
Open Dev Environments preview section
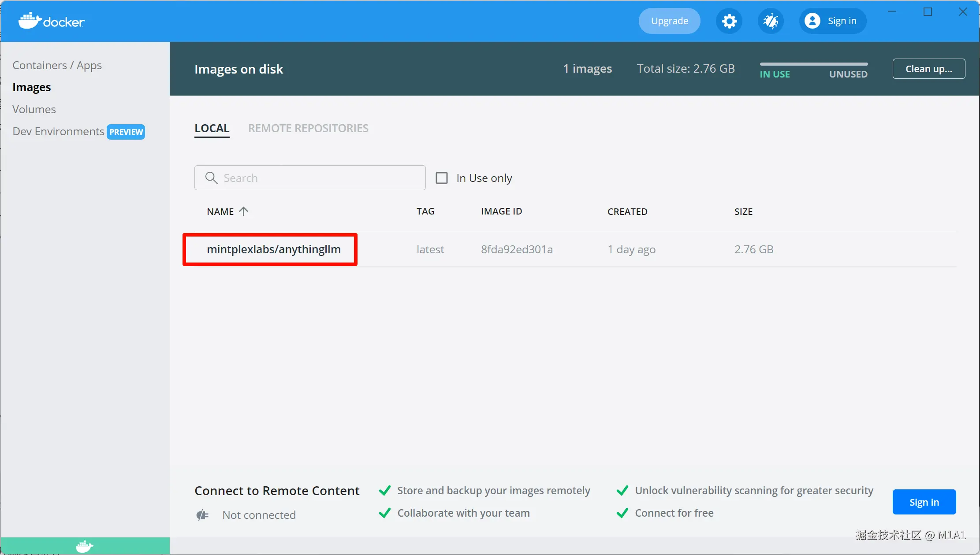tap(58, 131)
